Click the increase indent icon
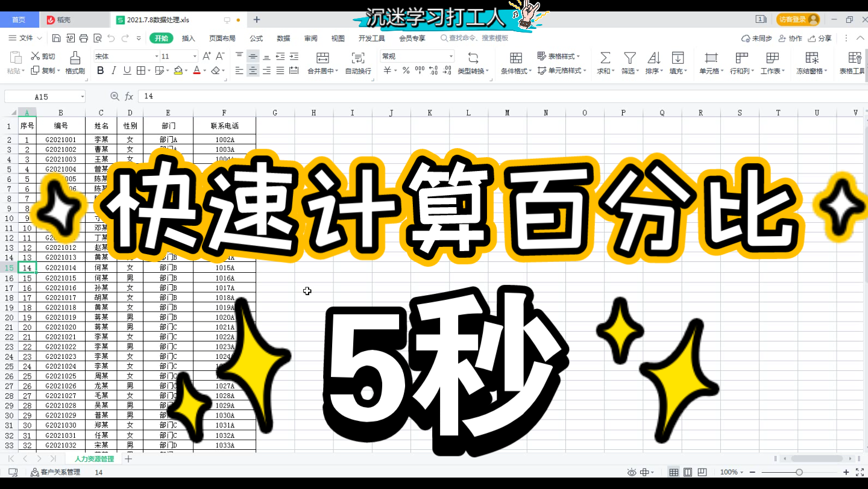 [x=294, y=56]
